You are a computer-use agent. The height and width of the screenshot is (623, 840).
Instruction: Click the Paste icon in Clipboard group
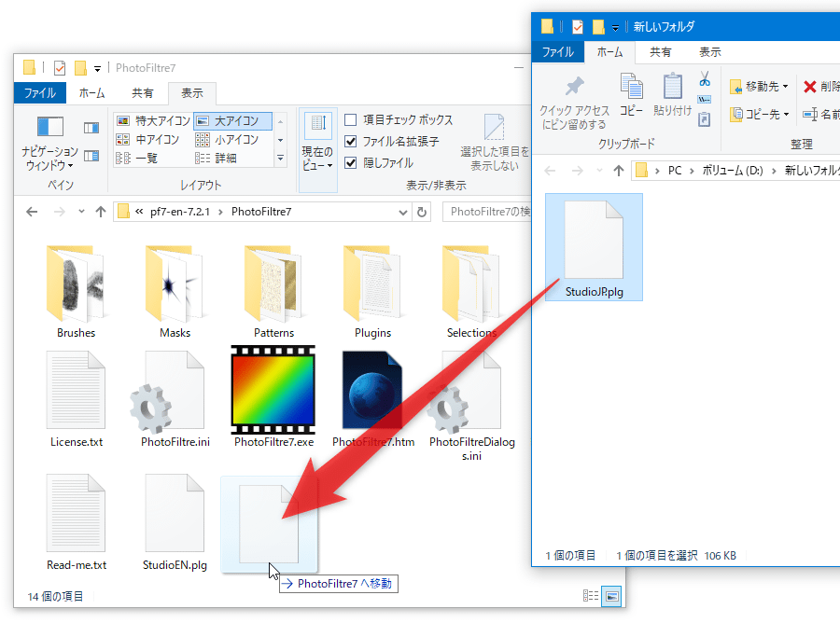(672, 95)
